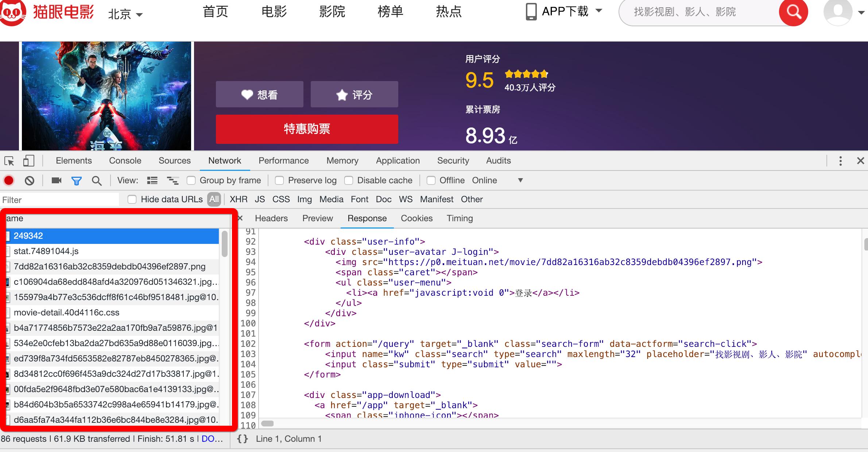The height and width of the screenshot is (452, 868).
Task: Enable the Preserve log checkbox
Action: click(279, 180)
